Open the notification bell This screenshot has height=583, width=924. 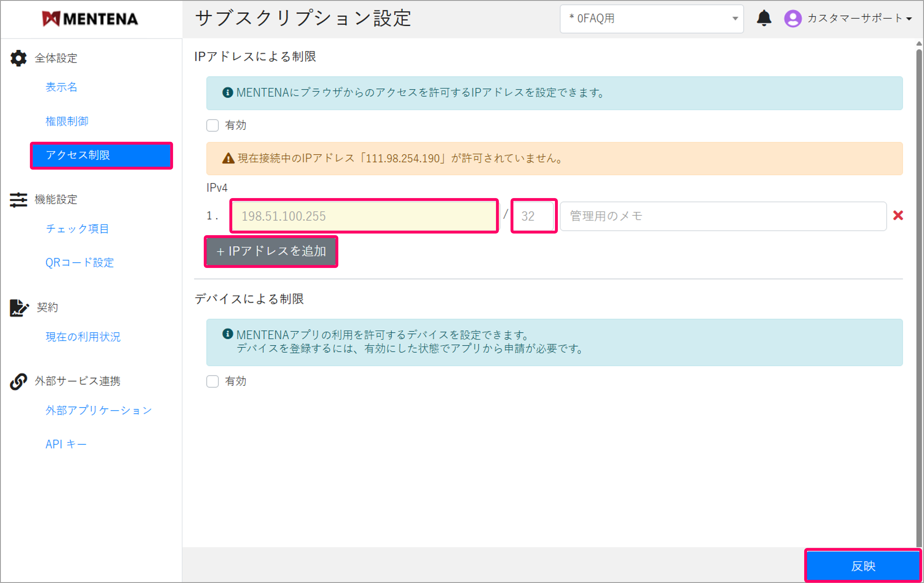764,18
